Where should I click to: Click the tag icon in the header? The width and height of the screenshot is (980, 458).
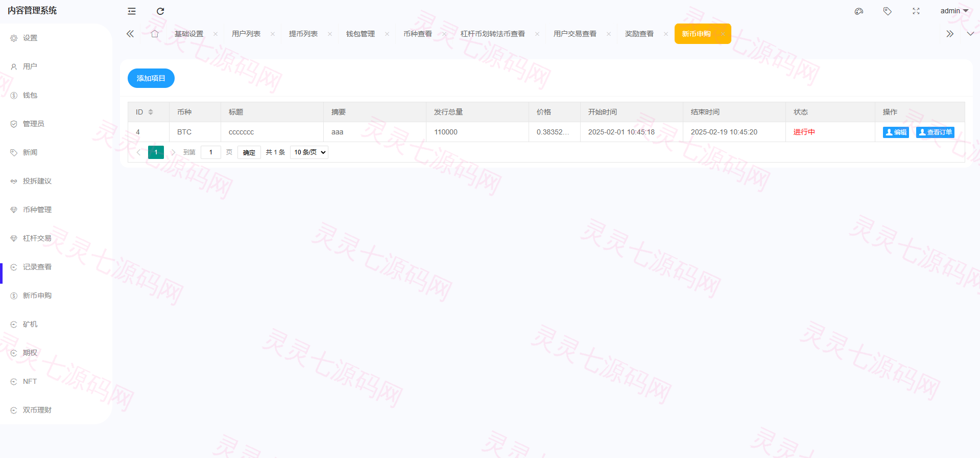point(888,11)
